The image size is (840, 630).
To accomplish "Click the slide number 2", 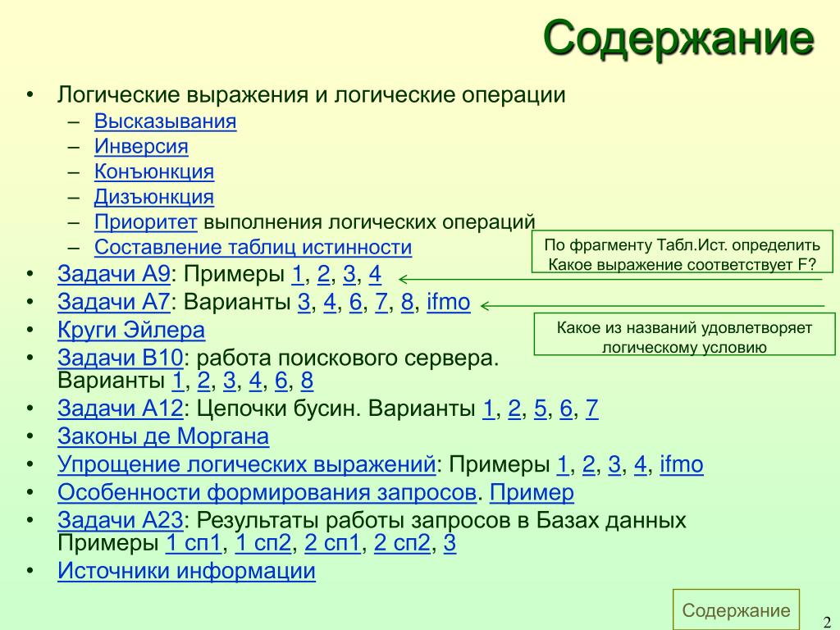I will [826, 622].
